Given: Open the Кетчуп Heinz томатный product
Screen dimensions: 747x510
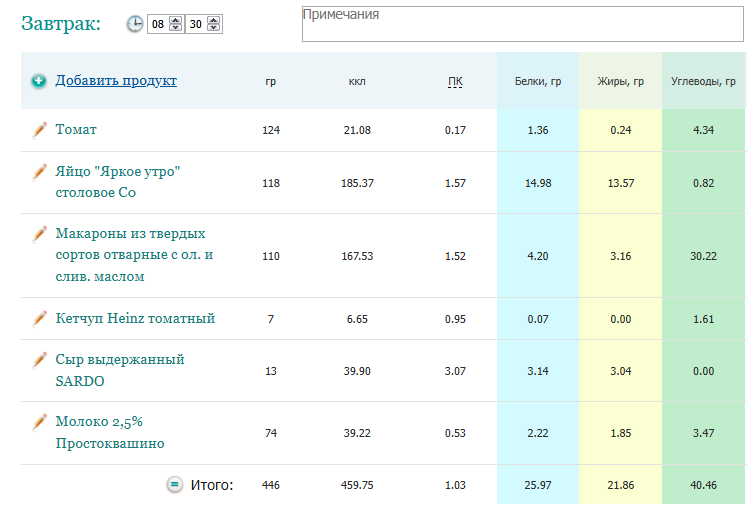Looking at the screenshot, I should tap(135, 318).
